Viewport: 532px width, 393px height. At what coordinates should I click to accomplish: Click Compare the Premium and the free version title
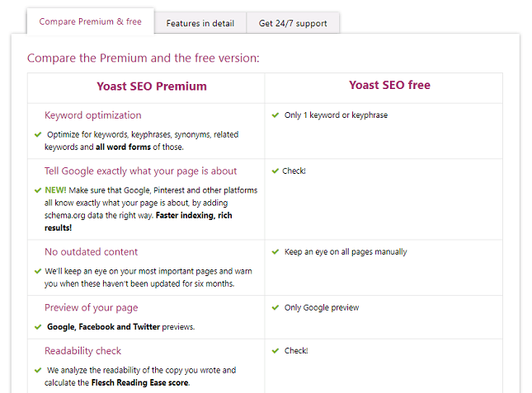tap(144, 58)
